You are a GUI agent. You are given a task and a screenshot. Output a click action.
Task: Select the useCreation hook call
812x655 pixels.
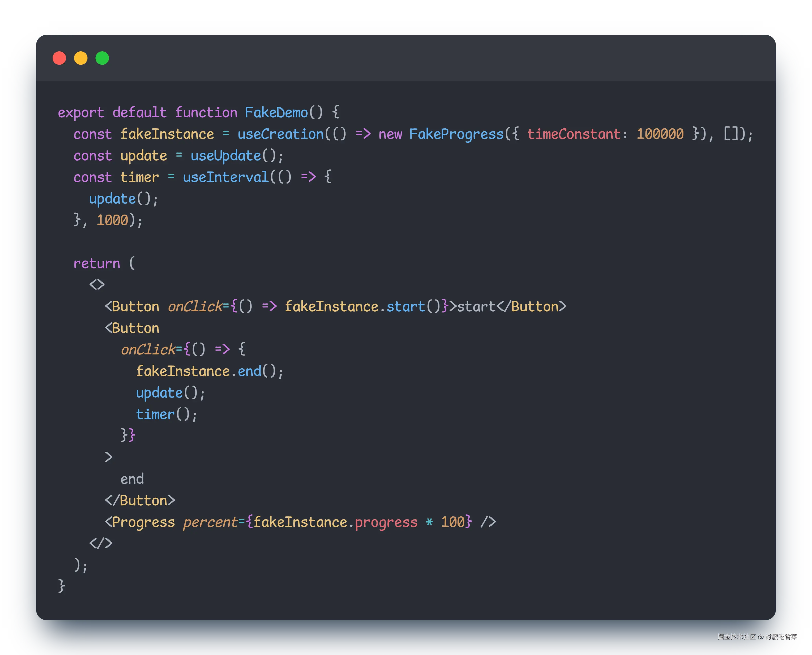click(281, 134)
